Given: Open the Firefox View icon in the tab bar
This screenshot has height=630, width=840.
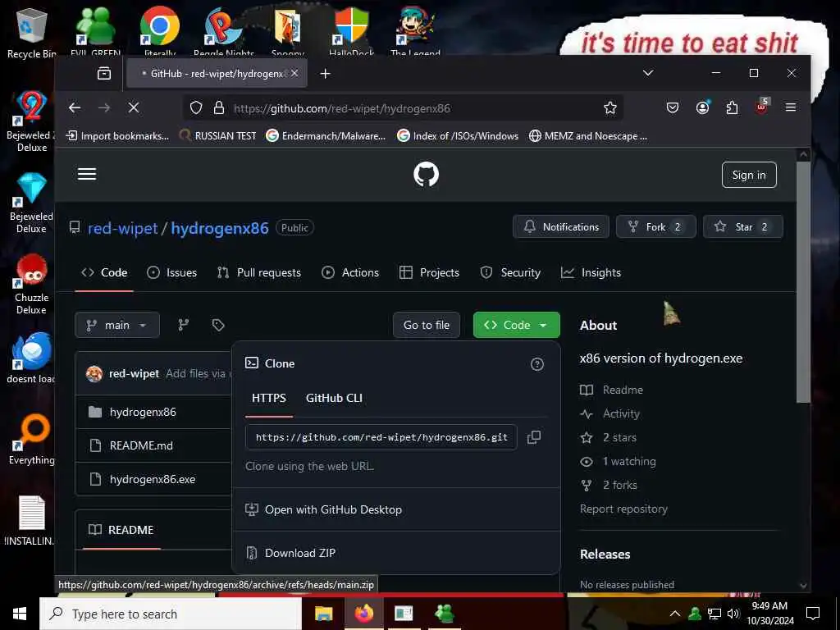Looking at the screenshot, I should tap(104, 73).
